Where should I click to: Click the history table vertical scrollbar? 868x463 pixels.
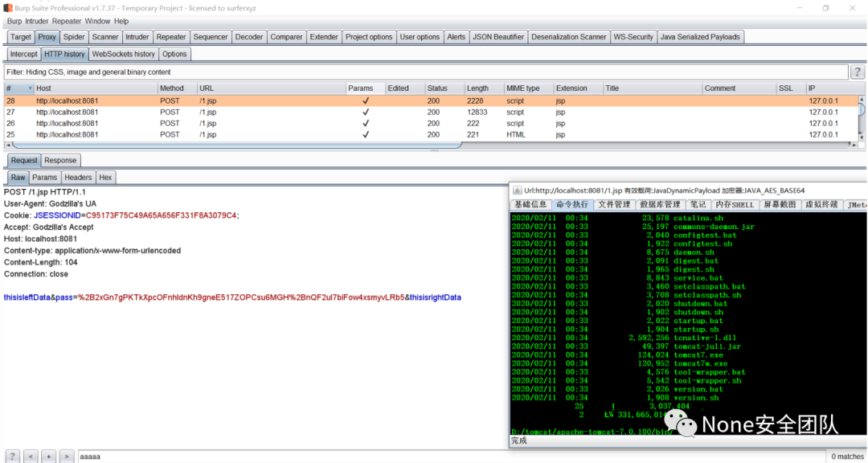click(862, 118)
